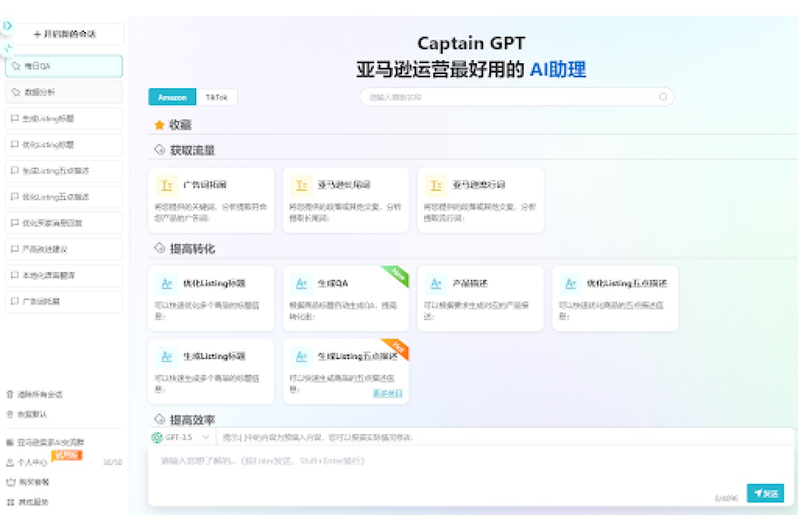This screenshot has height=532, width=798.
Task: Focus the search field under the title
Action: pos(517,97)
